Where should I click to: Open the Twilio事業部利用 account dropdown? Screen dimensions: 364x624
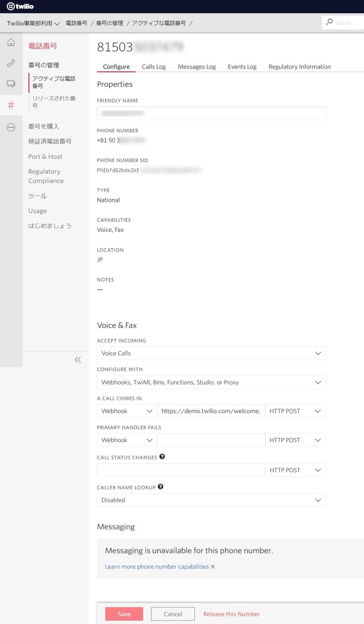(33, 23)
